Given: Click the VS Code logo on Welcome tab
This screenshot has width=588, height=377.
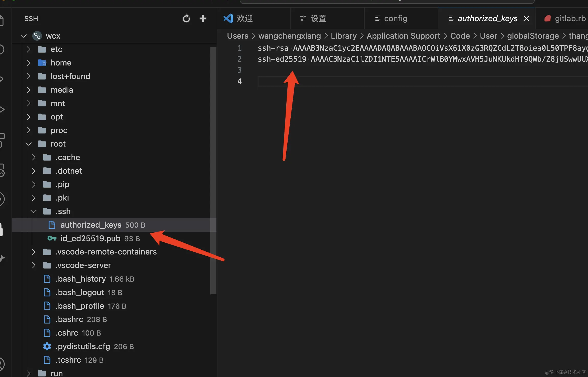Looking at the screenshot, I should 228,18.
